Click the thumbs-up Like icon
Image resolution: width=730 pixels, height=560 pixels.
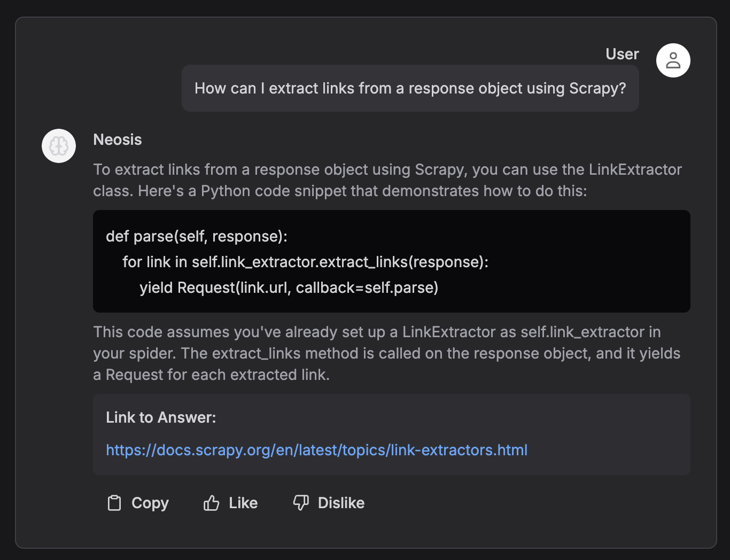[211, 503]
